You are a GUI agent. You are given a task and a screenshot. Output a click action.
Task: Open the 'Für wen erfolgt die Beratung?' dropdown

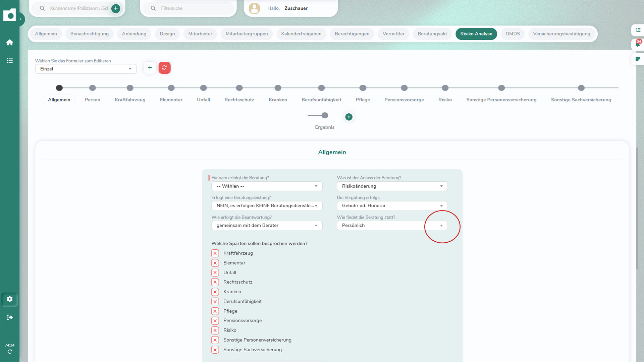click(267, 186)
